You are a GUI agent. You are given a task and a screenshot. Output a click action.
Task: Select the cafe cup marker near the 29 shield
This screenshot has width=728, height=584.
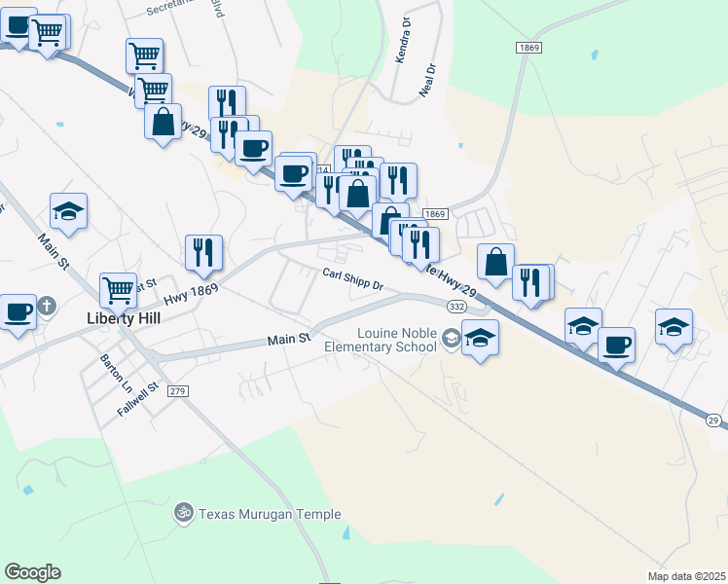coord(617,346)
